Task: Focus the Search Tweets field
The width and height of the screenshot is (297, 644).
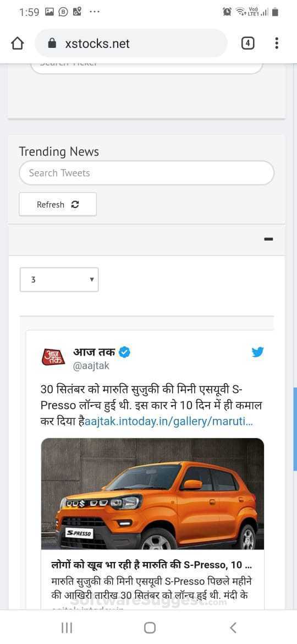Action: coord(146,173)
